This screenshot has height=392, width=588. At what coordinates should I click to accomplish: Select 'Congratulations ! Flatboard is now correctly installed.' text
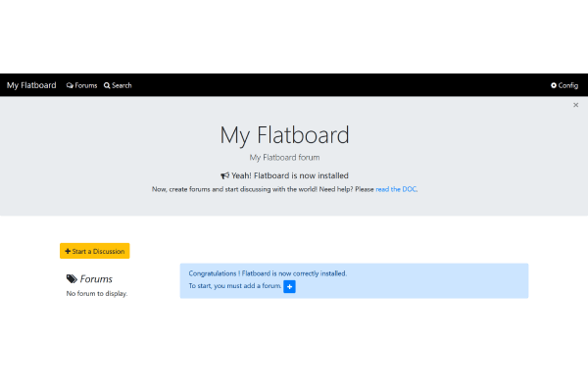(x=268, y=273)
